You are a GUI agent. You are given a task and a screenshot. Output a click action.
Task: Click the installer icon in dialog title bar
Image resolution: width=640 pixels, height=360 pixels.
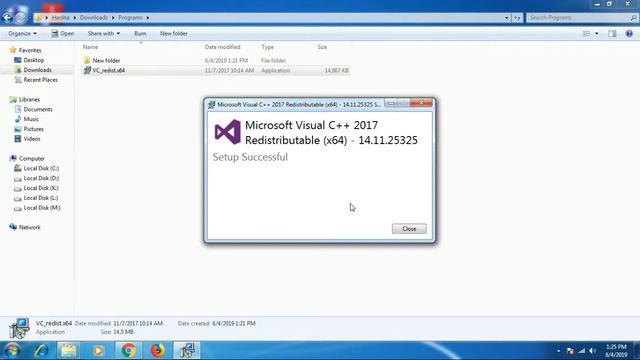pos(211,104)
